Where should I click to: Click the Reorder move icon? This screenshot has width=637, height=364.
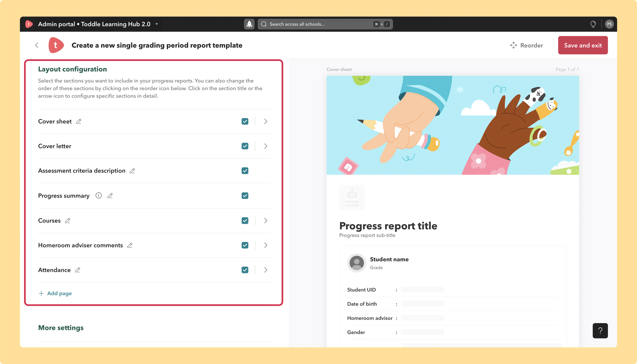tap(514, 45)
